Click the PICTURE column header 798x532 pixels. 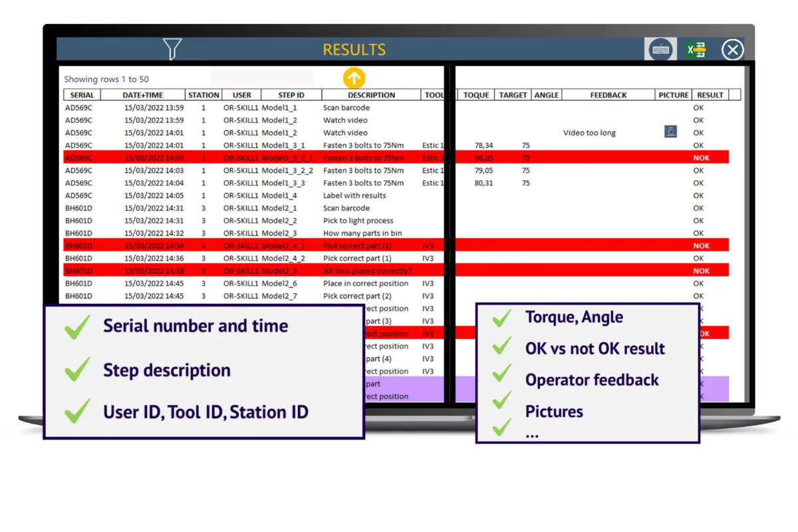pyautogui.click(x=674, y=95)
